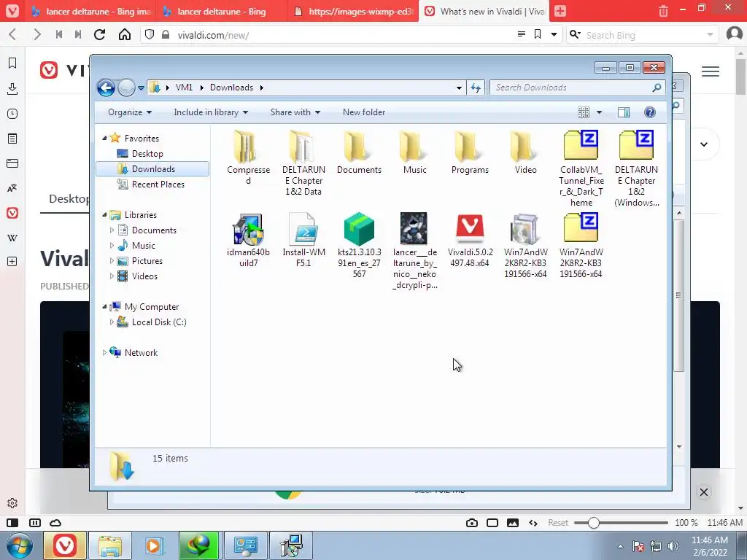Open the Programs folder
The image size is (747, 560).
click(x=470, y=152)
